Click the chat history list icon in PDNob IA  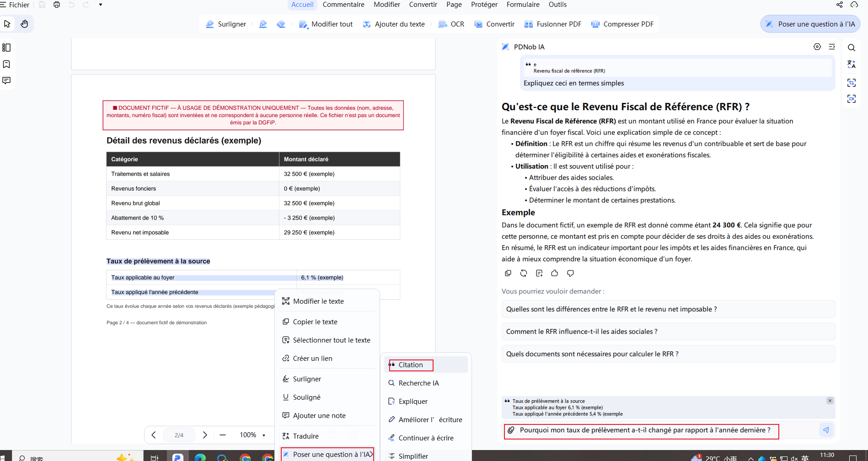[832, 47]
